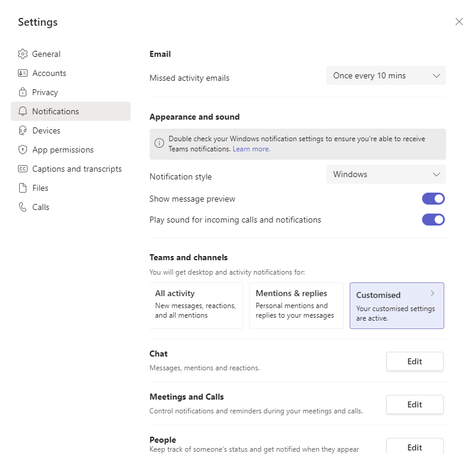
Task: Select the Devices headset icon
Action: (23, 130)
